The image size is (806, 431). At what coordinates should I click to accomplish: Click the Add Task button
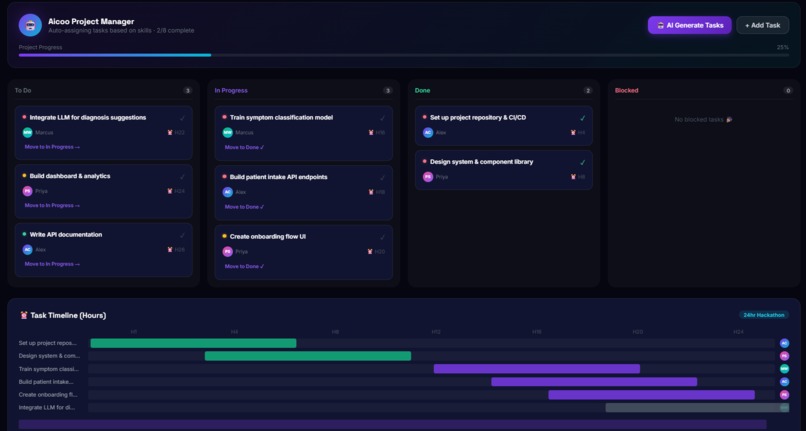(762, 25)
